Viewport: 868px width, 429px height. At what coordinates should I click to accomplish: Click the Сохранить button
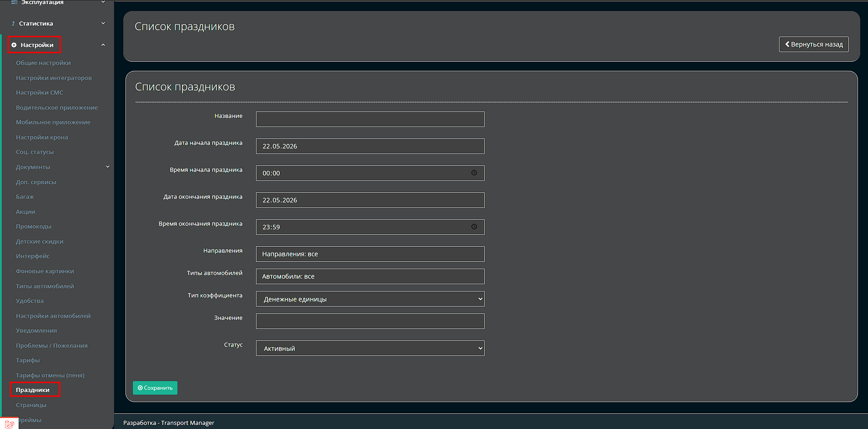click(x=155, y=388)
